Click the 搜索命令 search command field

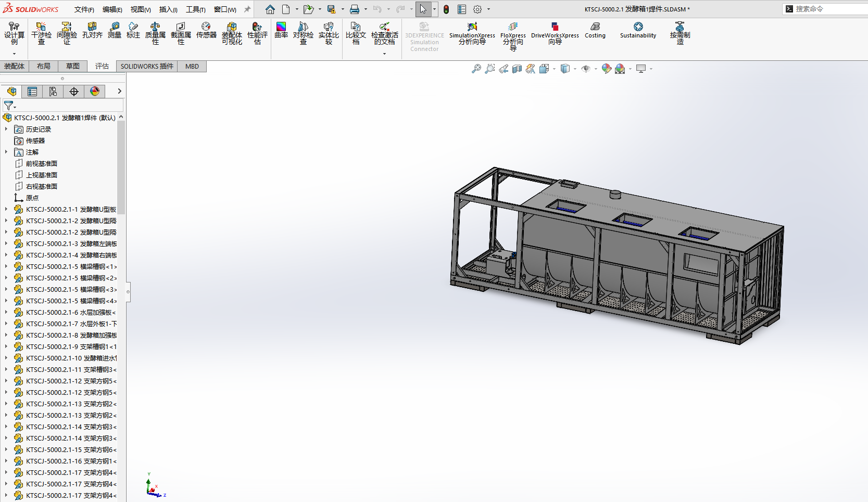click(x=828, y=9)
